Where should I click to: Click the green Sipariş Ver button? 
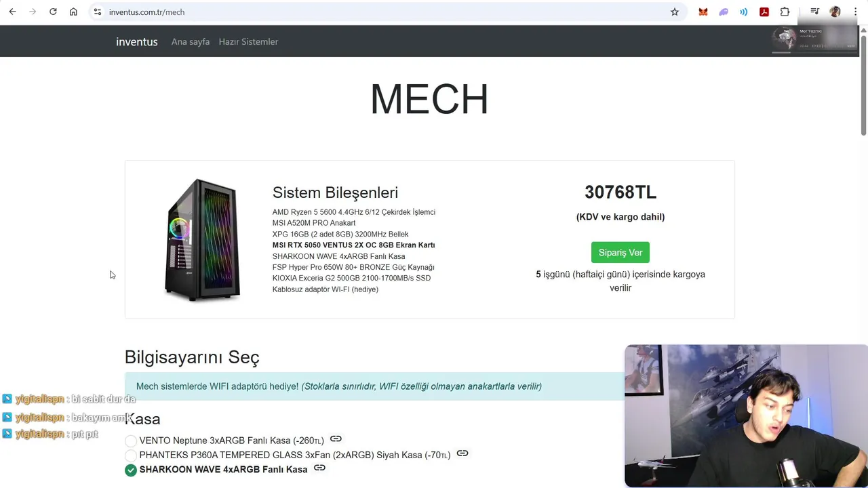620,252
